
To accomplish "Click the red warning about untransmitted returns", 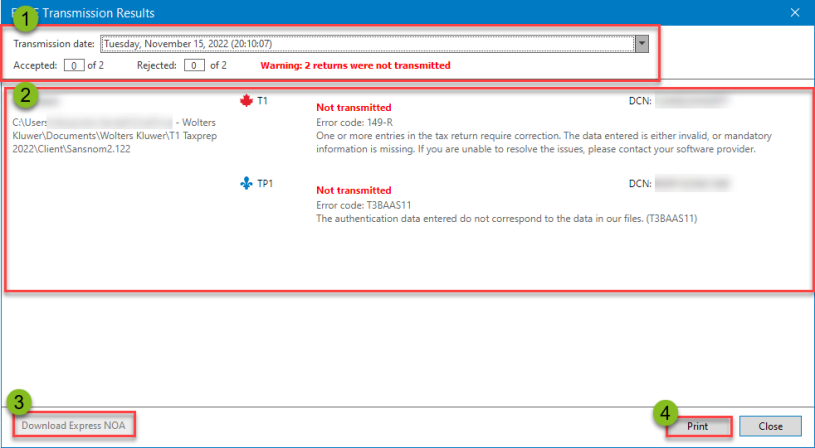I will 355,65.
